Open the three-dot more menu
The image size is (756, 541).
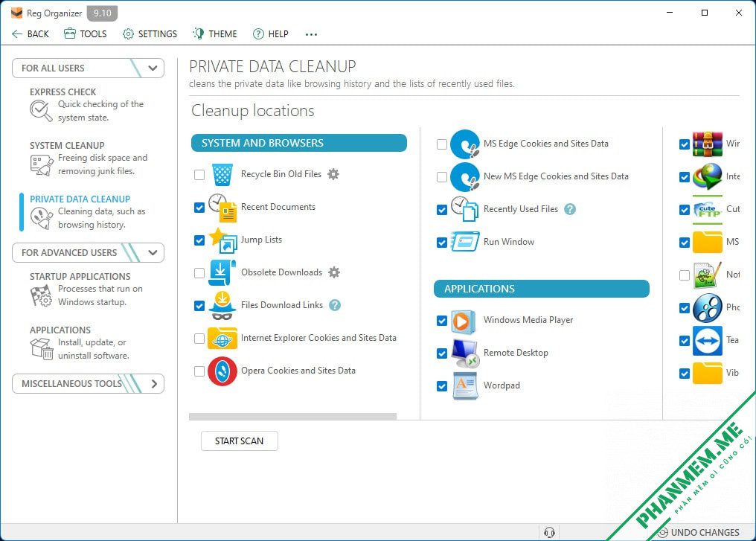pyautogui.click(x=312, y=34)
